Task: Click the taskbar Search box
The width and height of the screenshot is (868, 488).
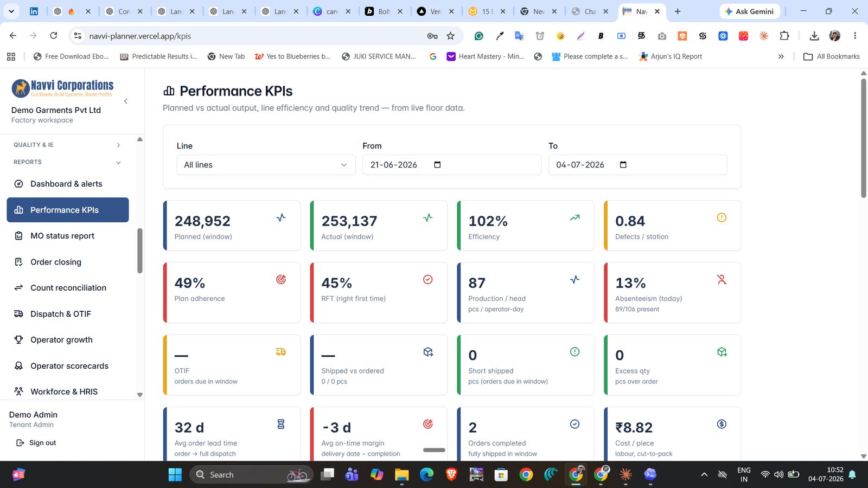Action: pos(252,475)
